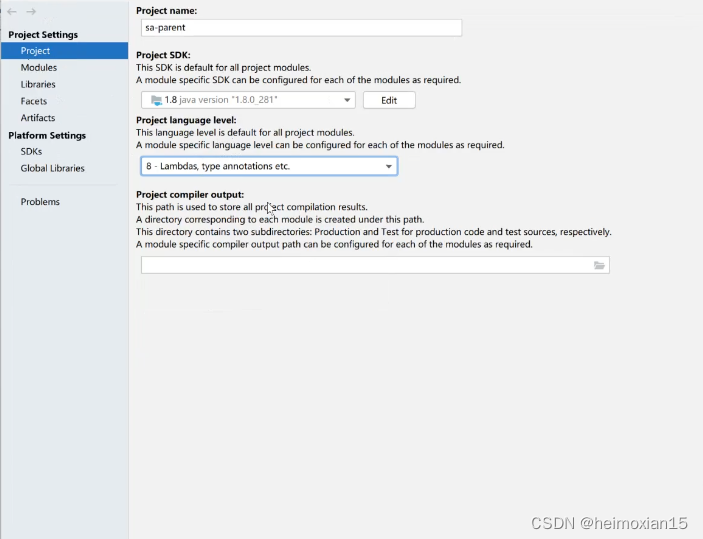
Task: Open the Global Libraries page
Action: tap(52, 168)
